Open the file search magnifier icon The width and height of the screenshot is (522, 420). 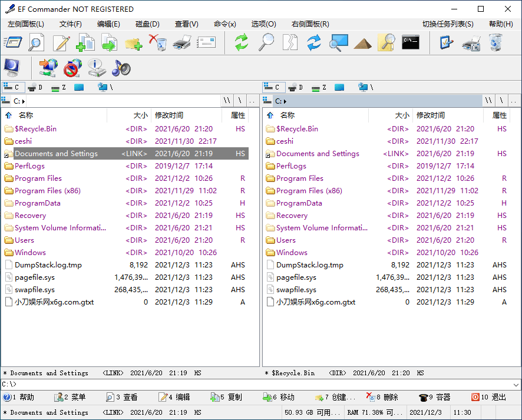click(265, 42)
